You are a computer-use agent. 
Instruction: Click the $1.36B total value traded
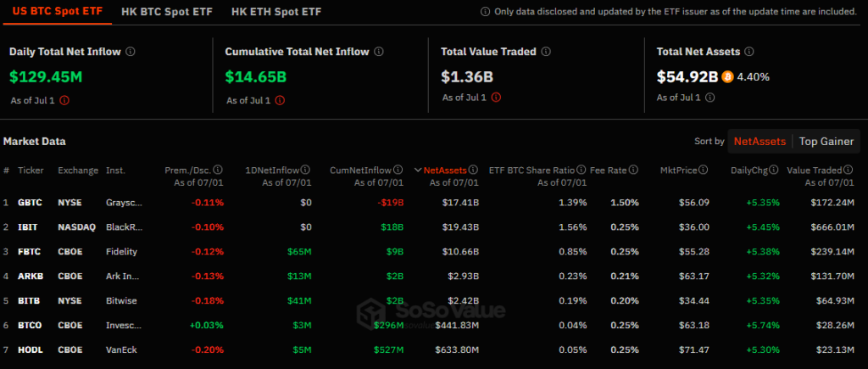pos(467,77)
